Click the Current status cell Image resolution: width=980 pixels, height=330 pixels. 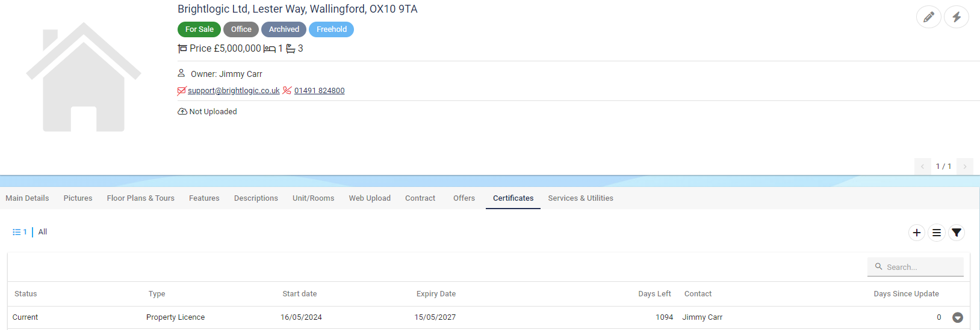(x=25, y=317)
